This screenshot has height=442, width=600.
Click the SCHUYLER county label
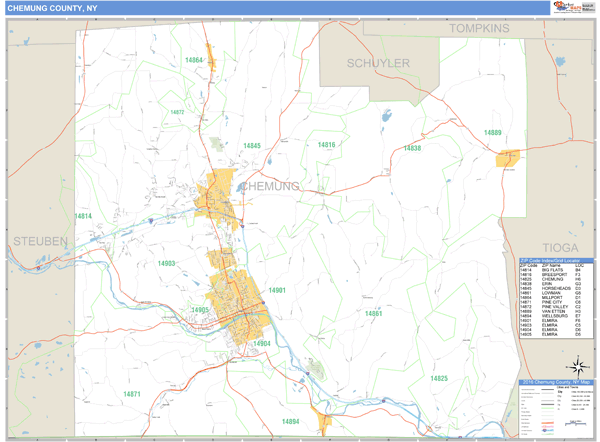pos(378,63)
